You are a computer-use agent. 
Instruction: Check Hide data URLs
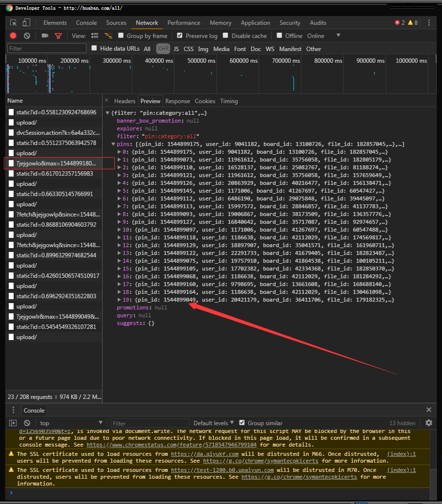[x=94, y=48]
